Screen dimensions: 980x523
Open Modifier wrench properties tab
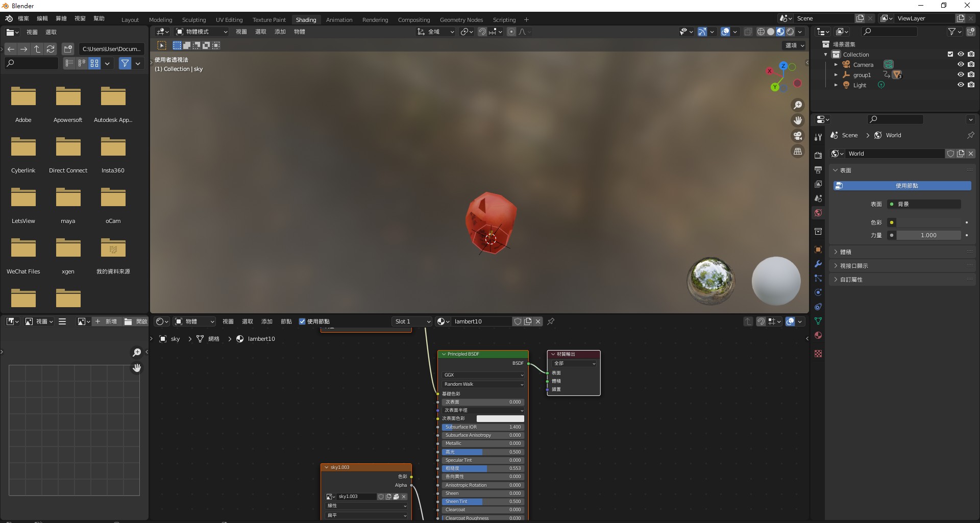[818, 264]
